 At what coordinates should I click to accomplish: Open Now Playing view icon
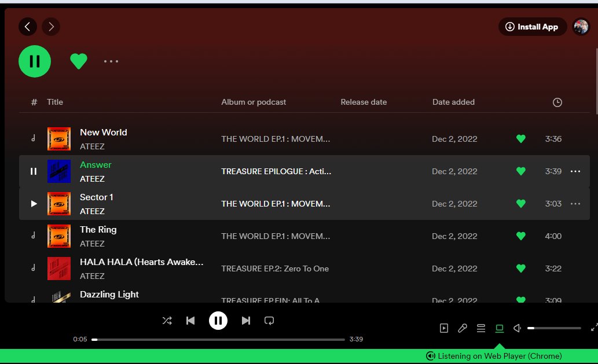click(444, 328)
